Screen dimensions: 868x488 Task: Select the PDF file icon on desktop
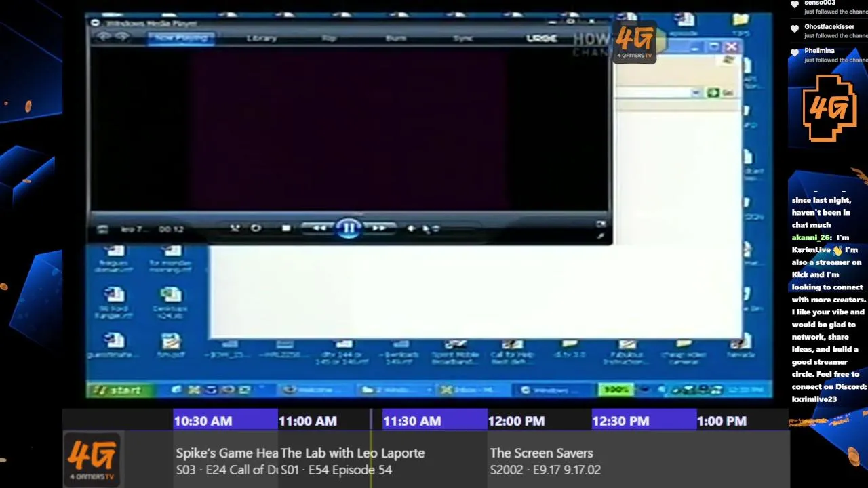pos(170,345)
